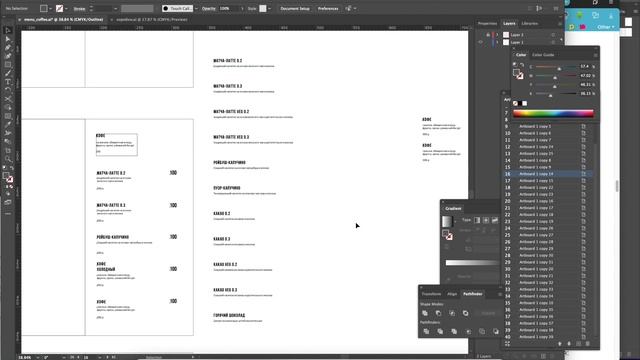Viewport: 640px width, 360px height.
Task: Switch to the Align tab
Action: coord(452,294)
